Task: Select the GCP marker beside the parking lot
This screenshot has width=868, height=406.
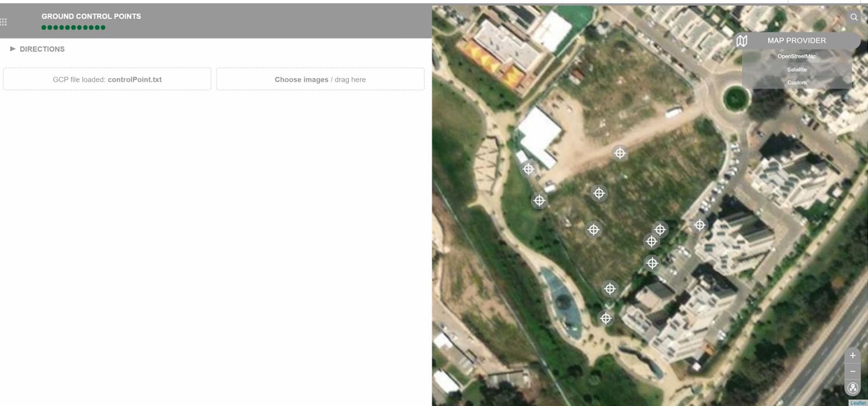Action: pyautogui.click(x=700, y=224)
